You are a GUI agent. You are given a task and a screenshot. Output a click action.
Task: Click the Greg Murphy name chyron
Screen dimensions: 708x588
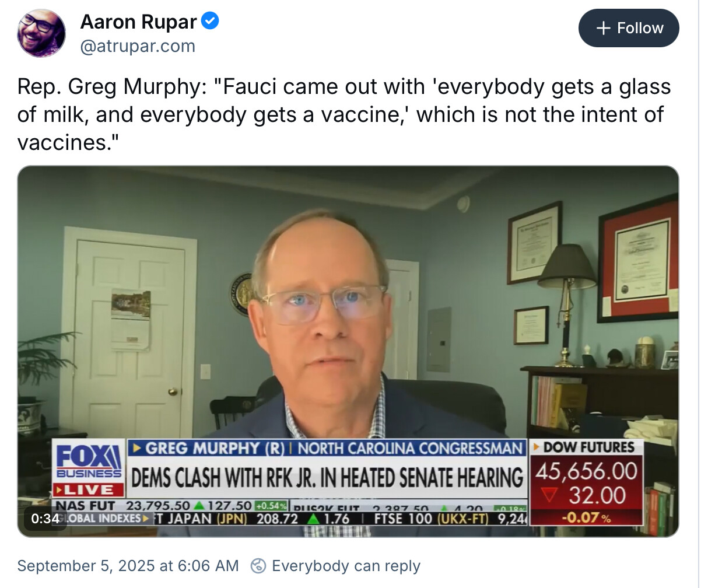point(327,448)
